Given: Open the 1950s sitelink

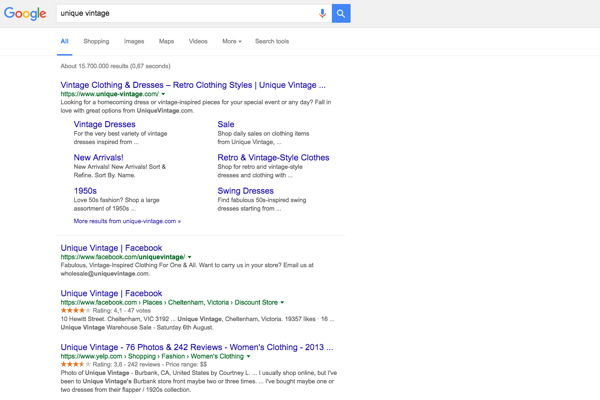Looking at the screenshot, I should click(85, 191).
